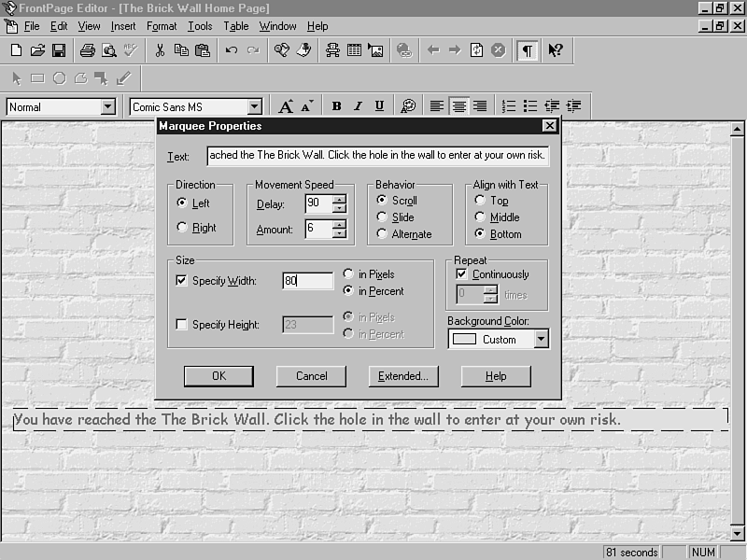Click the Print toolbar icon
This screenshot has width=747, height=560.
(x=87, y=50)
